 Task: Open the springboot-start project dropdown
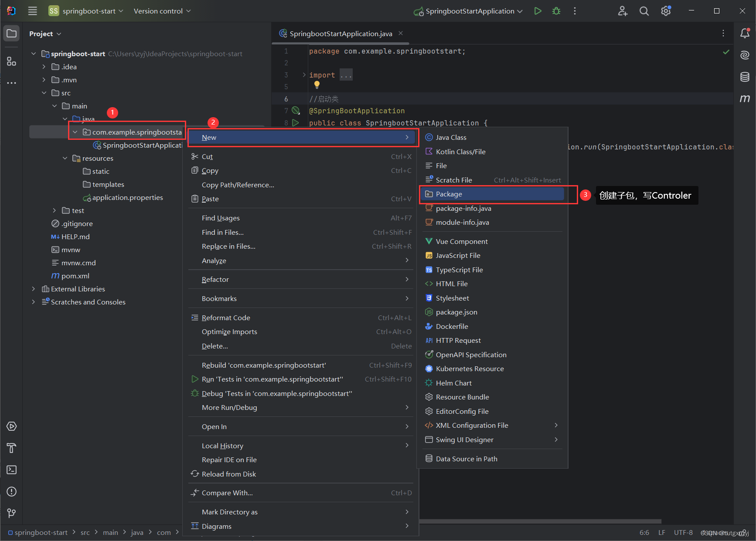85,11
